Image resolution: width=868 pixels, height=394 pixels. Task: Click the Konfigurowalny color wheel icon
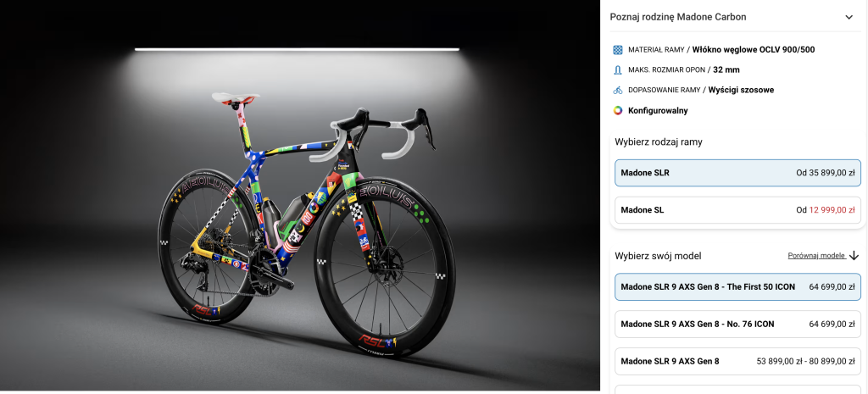618,110
